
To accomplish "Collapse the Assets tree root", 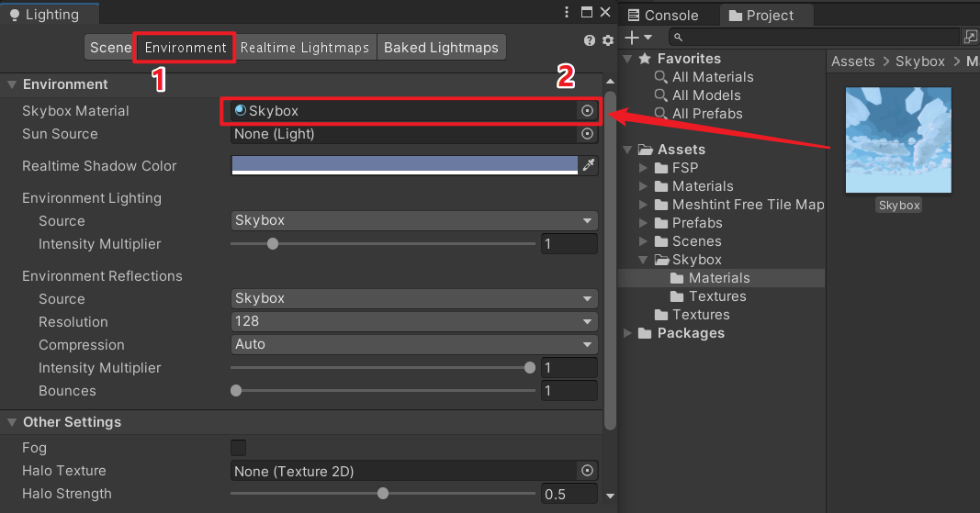I will click(627, 150).
